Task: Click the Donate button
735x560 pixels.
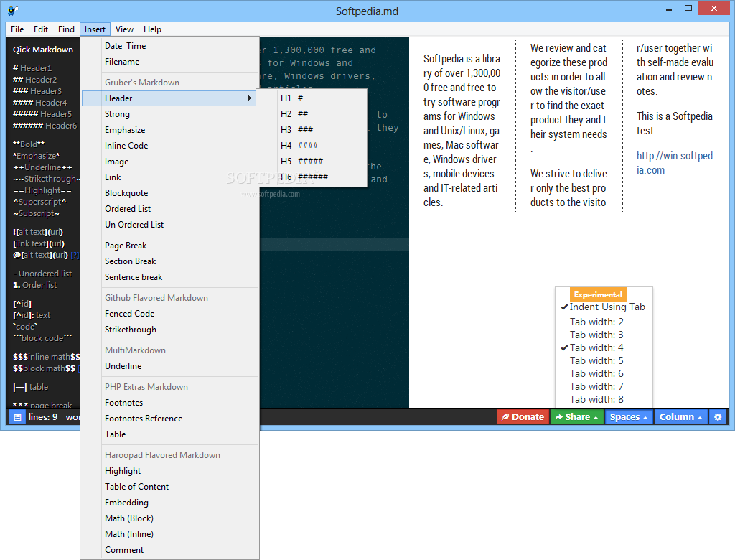Action: (523, 417)
